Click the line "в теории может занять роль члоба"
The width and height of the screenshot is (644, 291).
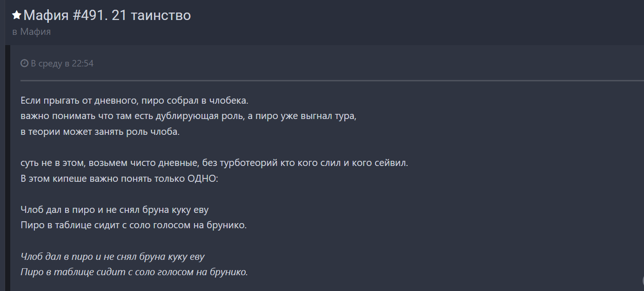point(100,132)
